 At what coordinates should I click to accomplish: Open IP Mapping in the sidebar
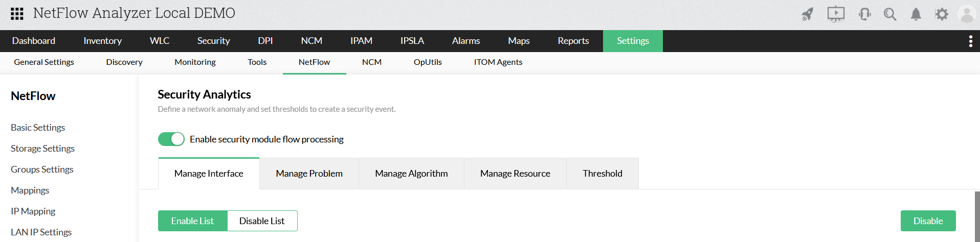(33, 211)
